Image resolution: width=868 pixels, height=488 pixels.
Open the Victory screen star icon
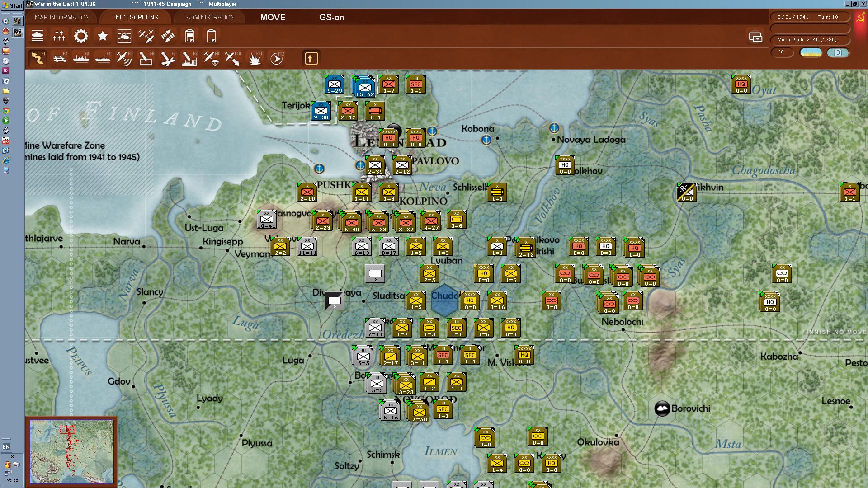(x=103, y=36)
